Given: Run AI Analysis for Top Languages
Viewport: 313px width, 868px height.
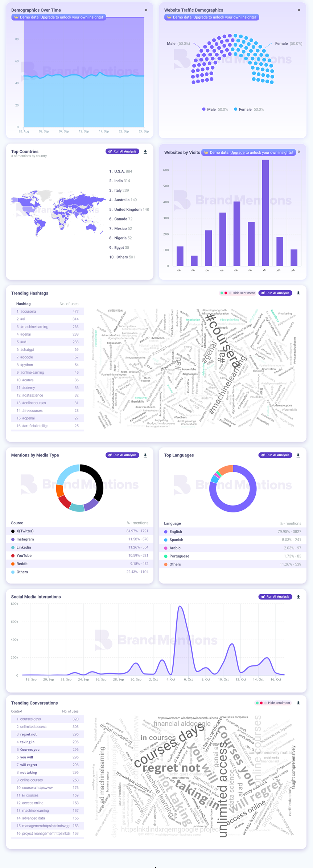Looking at the screenshot, I should click(275, 455).
